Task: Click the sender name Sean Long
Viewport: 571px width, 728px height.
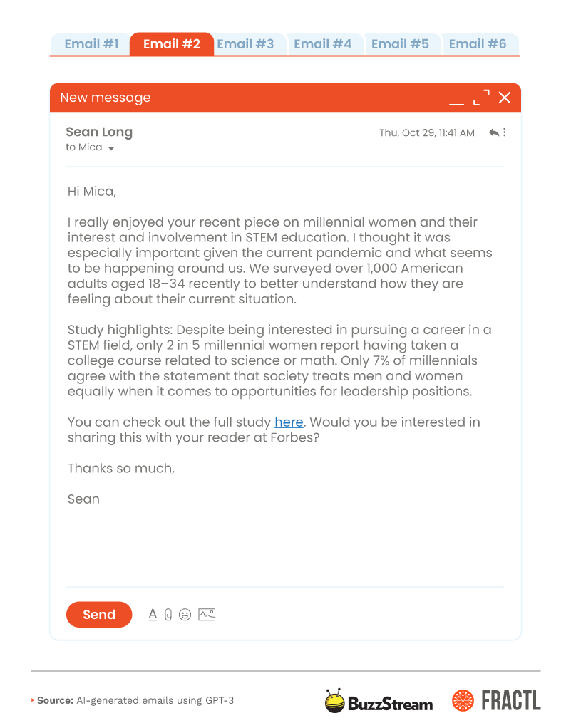Action: click(x=99, y=132)
